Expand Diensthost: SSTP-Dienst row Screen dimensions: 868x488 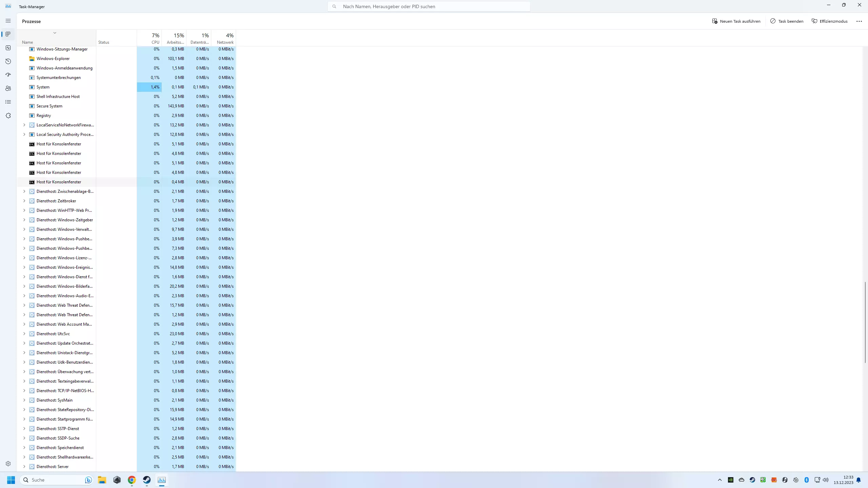pyautogui.click(x=24, y=429)
